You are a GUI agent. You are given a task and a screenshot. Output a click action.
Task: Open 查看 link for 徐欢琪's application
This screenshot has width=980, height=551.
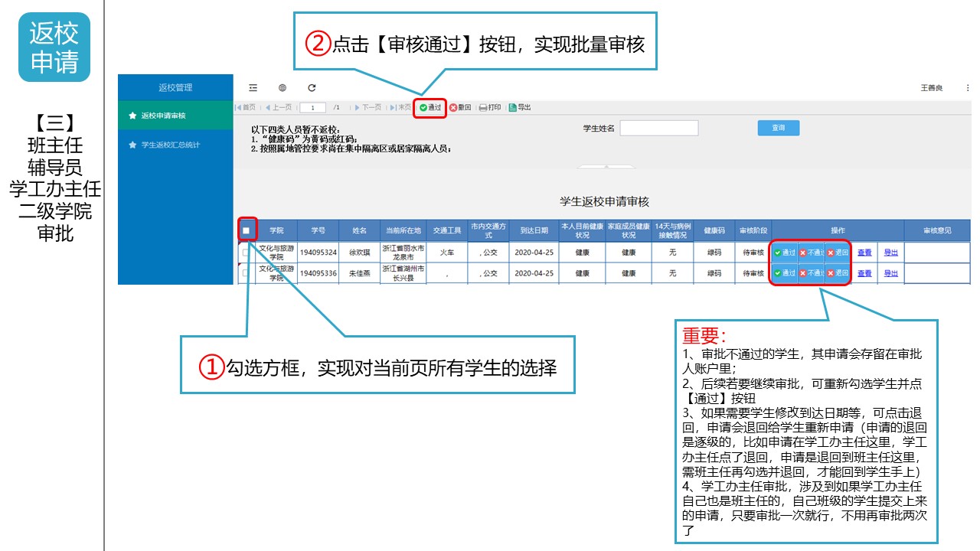(864, 253)
